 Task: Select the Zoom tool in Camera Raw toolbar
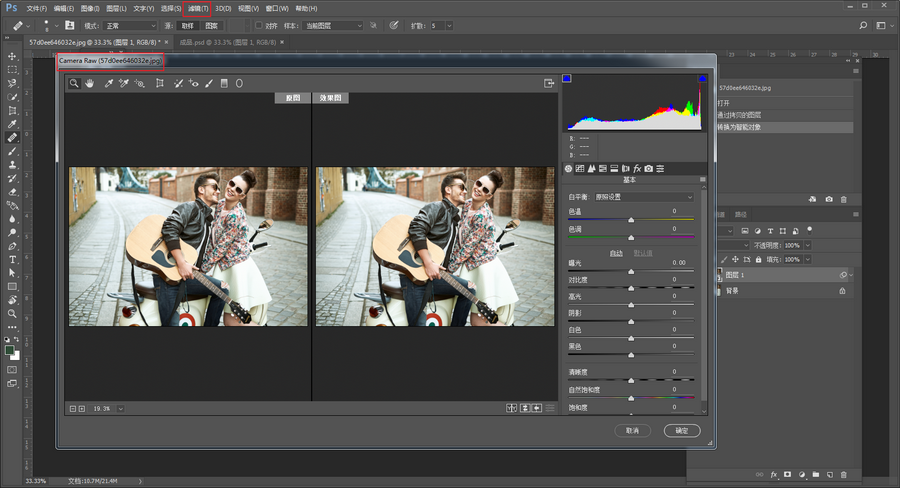[74, 84]
